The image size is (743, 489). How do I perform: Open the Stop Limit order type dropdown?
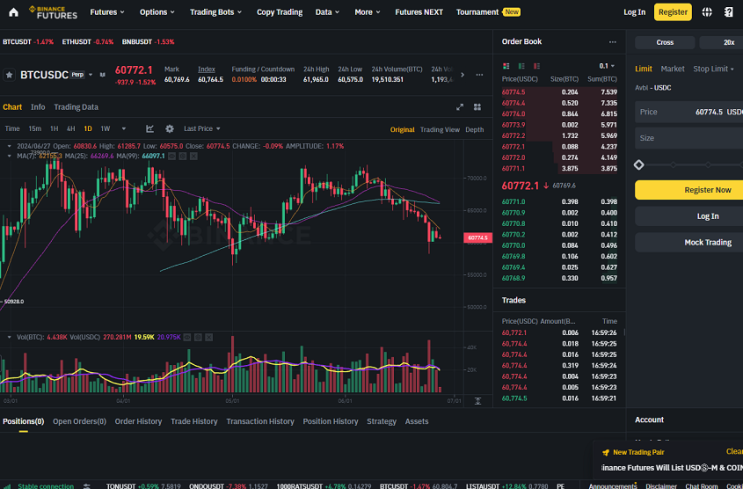tap(713, 69)
